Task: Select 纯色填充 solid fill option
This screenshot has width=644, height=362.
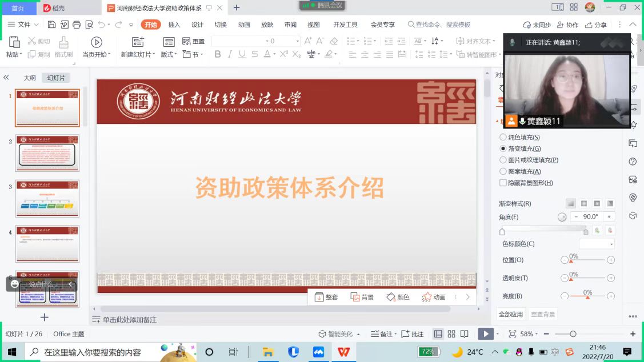Action: (520, 137)
